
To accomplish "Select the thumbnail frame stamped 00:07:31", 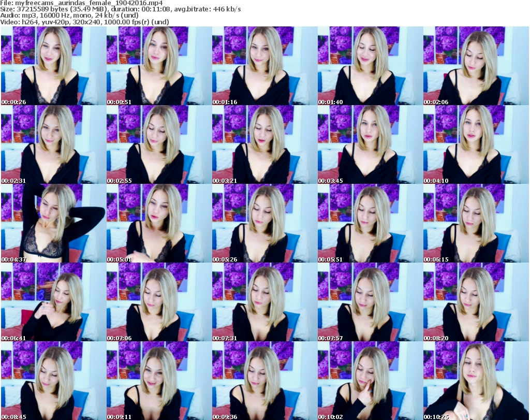I will (x=264, y=302).
